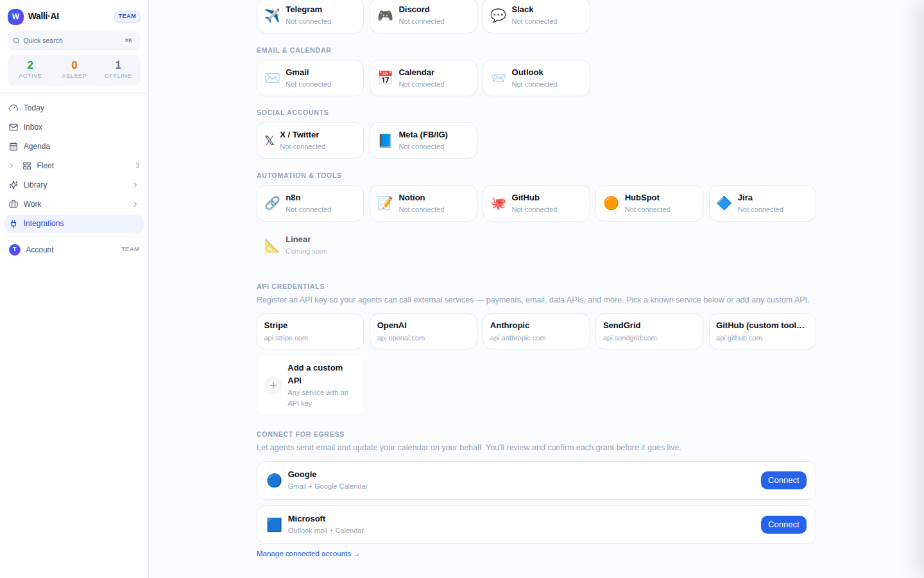Click the Library sparkle icon in sidebar
Screen dimensions: 924x578
point(13,185)
